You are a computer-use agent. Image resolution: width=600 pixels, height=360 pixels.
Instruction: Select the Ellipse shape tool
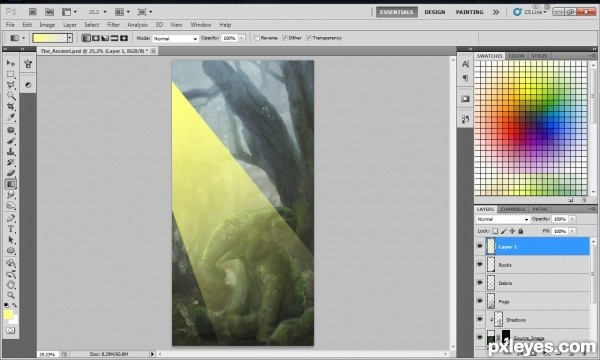point(11,251)
